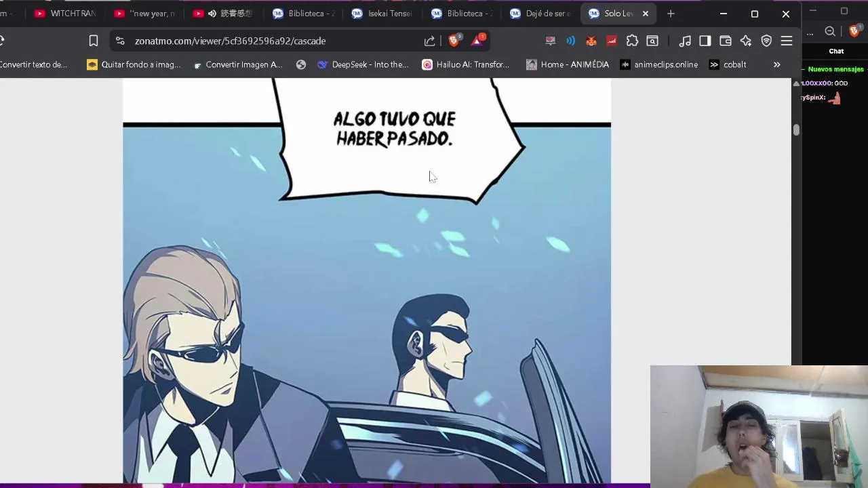Open the cobalt bookmark

(728, 64)
